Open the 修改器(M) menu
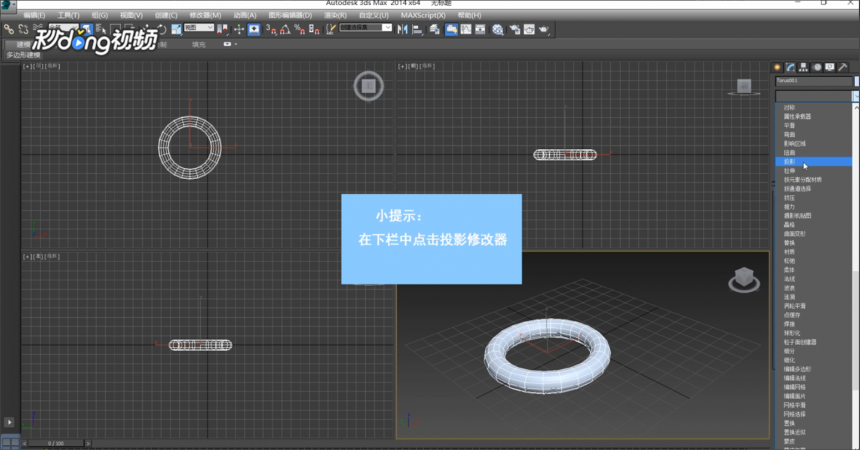Screen dimensions: 860x450 [205, 15]
